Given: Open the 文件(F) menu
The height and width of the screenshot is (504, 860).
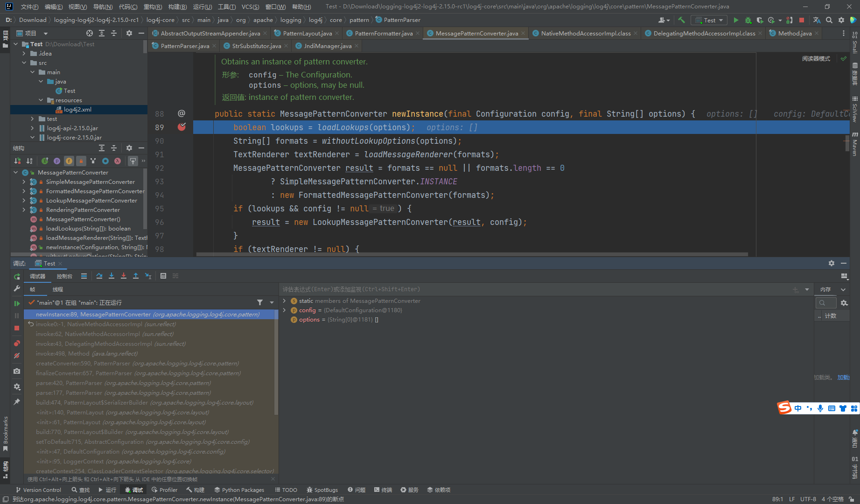Looking at the screenshot, I should click(x=30, y=7).
